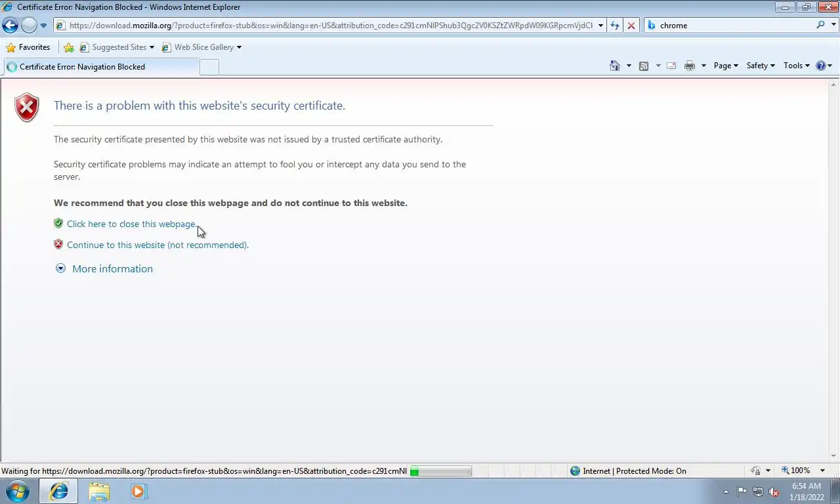The height and width of the screenshot is (504, 840).
Task: Stop loading with the red X icon
Action: [x=631, y=26]
